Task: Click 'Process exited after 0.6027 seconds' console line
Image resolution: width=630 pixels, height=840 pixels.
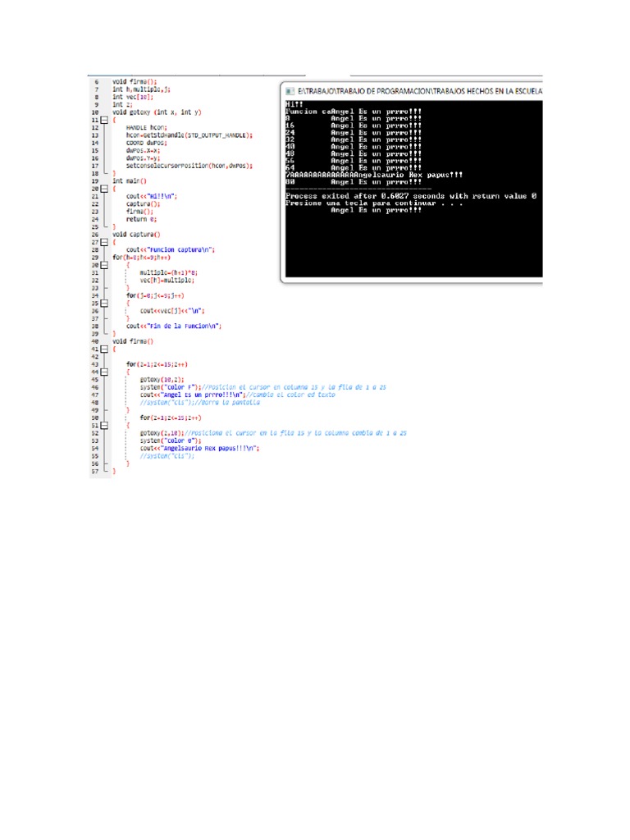Action: coord(411,196)
